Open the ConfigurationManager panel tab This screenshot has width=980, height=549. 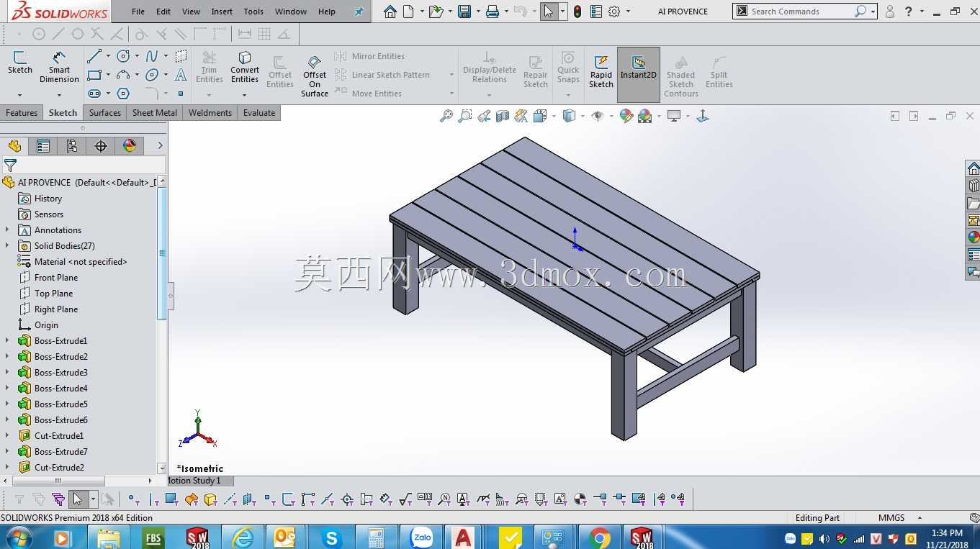(x=72, y=146)
